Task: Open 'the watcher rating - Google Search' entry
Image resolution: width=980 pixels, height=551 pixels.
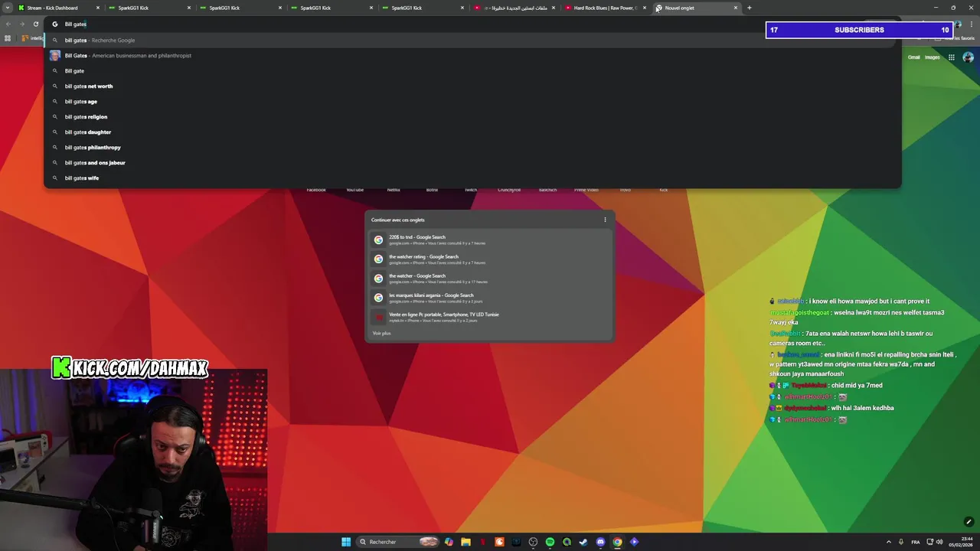Action: [489, 259]
